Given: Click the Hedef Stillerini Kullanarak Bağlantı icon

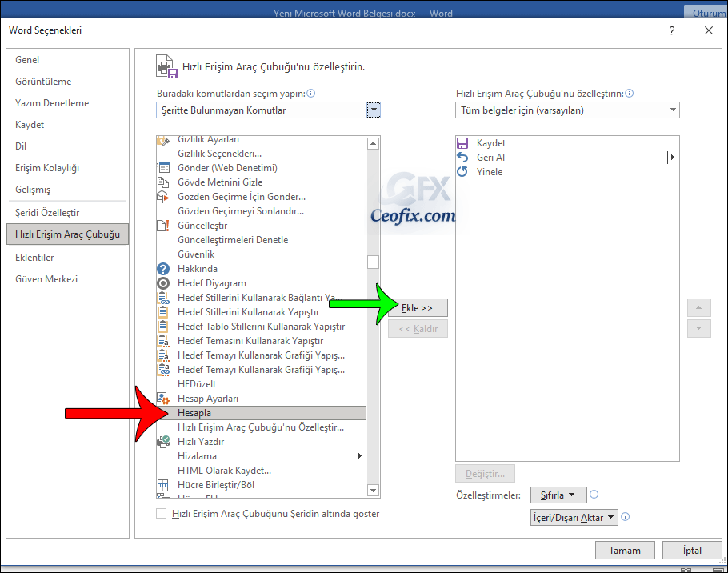Looking at the screenshot, I should pos(163,298).
